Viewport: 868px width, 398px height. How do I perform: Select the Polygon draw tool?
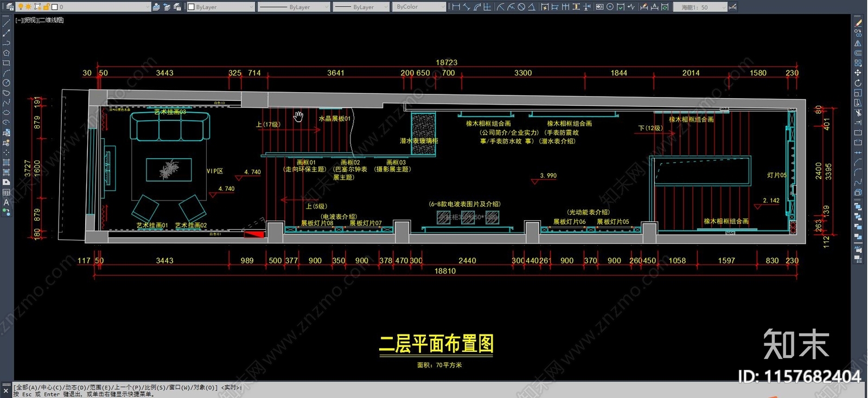(x=7, y=53)
